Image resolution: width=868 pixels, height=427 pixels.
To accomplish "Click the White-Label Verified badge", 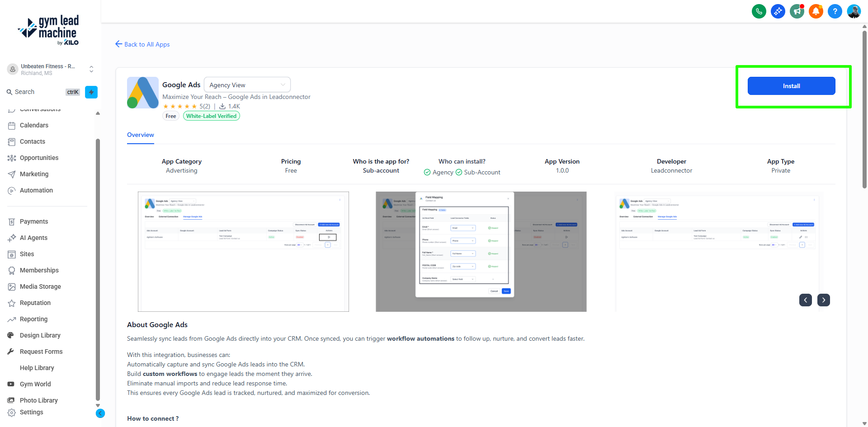I will click(212, 116).
